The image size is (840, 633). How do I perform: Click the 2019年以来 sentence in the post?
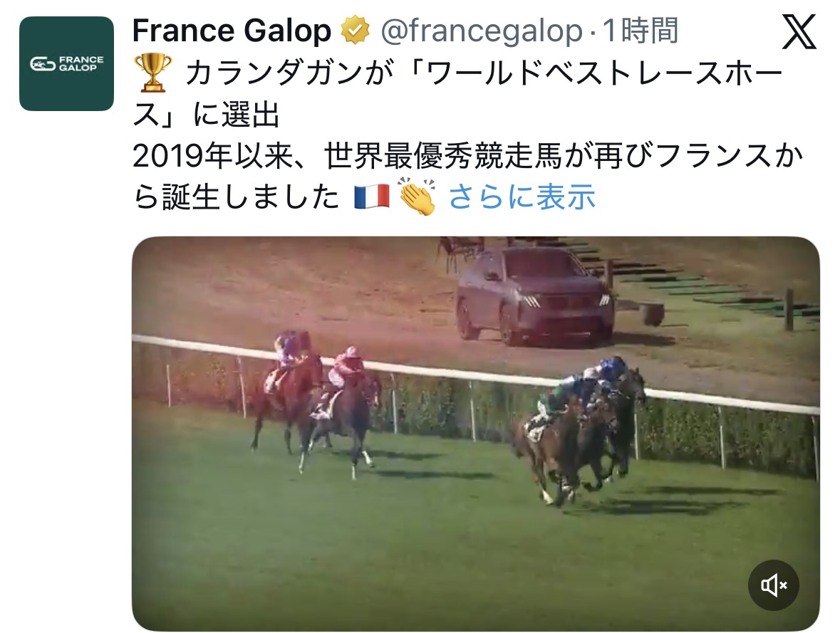click(467, 156)
